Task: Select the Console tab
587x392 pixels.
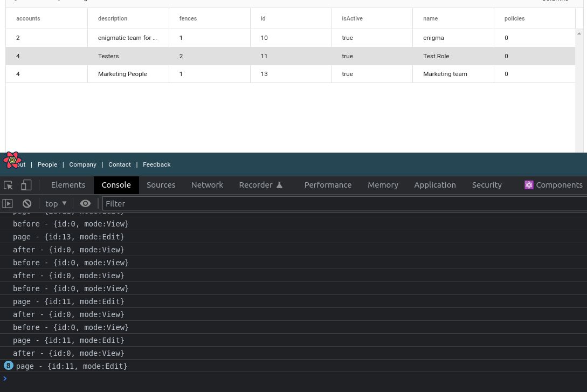Action: (x=116, y=185)
